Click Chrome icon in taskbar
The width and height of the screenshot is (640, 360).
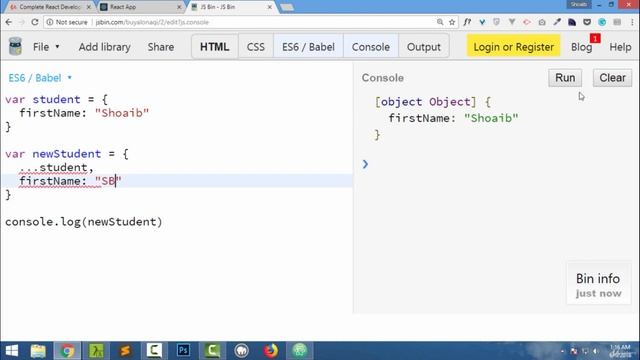pyautogui.click(x=67, y=351)
